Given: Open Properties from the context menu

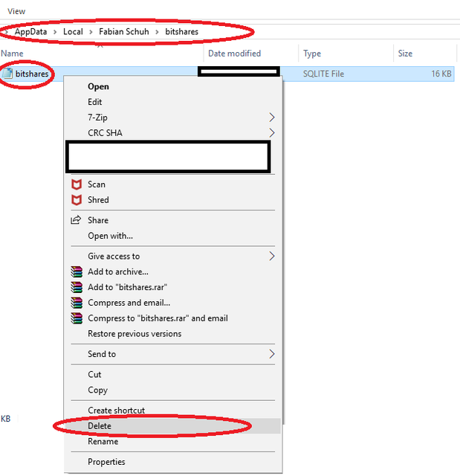Looking at the screenshot, I should coord(106,462).
